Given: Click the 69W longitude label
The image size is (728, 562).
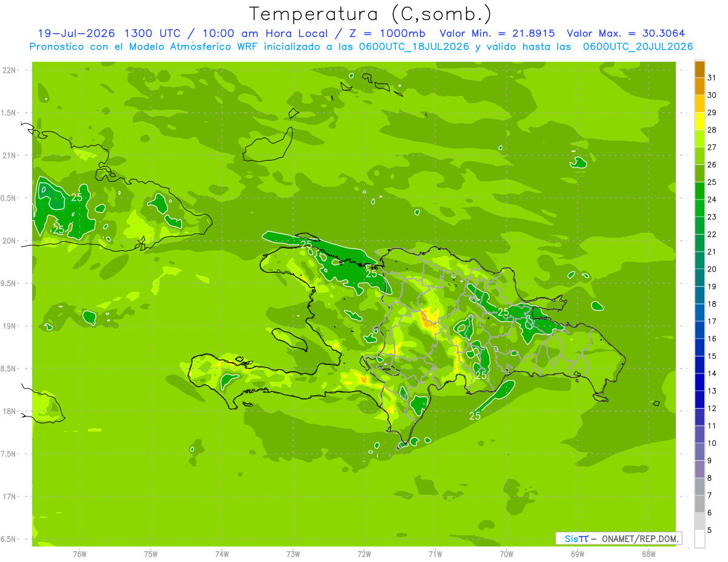Looking at the screenshot, I should point(578,554).
